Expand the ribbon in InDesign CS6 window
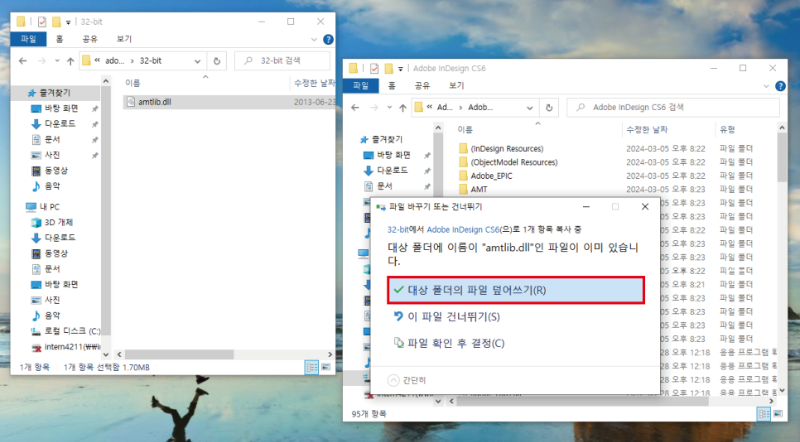800x442 pixels. [x=766, y=86]
